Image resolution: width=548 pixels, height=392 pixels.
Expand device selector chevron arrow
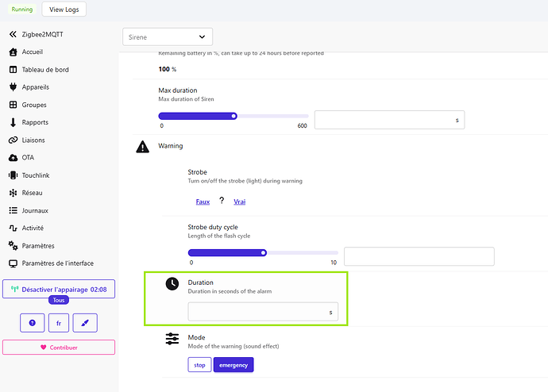click(202, 37)
